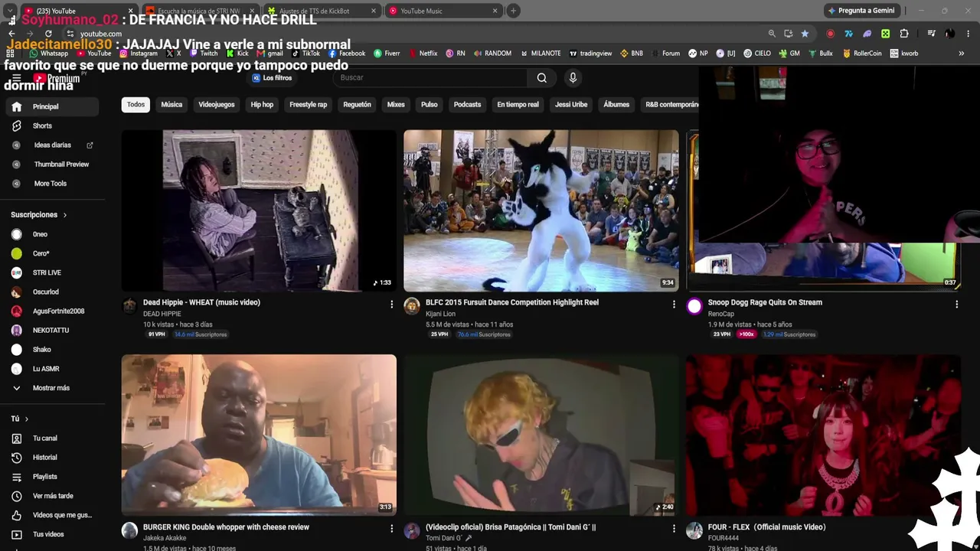The width and height of the screenshot is (980, 551).
Task: Play the Dead Hippie WHEAT video thumbnail
Action: tap(259, 210)
